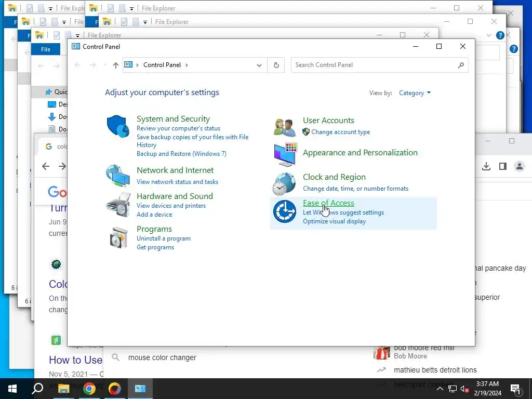The image size is (532, 399).
Task: Click the Refresh button in Control Panel address bar
Action: click(276, 65)
